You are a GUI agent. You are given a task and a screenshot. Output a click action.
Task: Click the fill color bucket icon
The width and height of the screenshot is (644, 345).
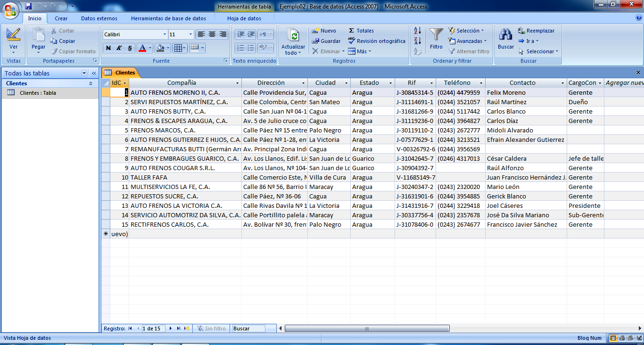tap(160, 48)
